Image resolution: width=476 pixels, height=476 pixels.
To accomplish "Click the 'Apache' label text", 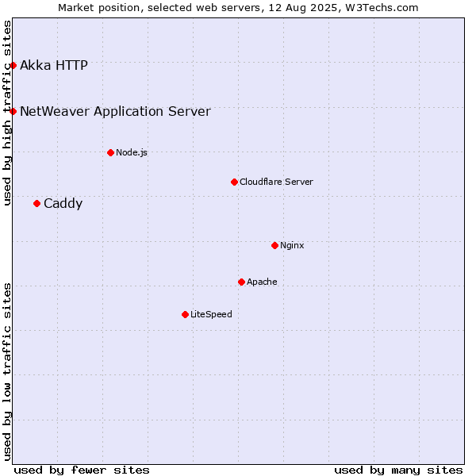I will tap(262, 282).
